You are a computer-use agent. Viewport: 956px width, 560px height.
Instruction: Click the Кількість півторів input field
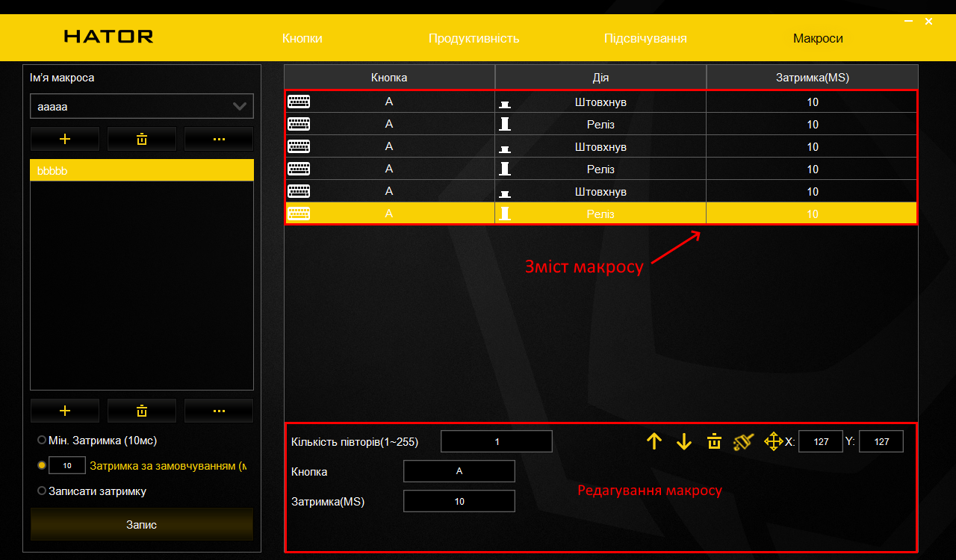tap(497, 441)
